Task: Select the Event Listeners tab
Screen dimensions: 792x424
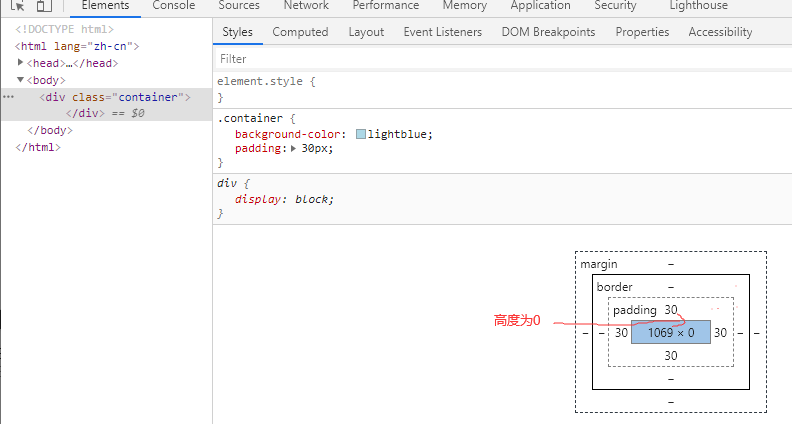Action: pos(442,32)
